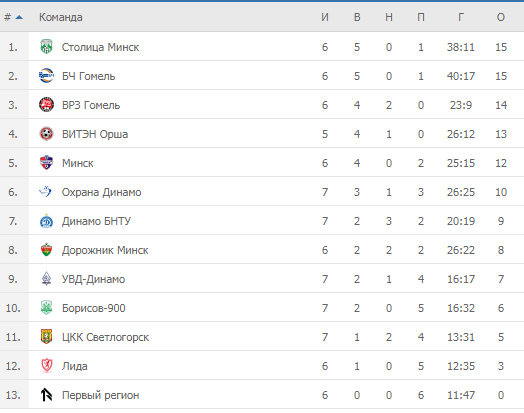Sort by the П losses column header
Image resolution: width=524 pixels, height=413 pixels.
pos(421,17)
